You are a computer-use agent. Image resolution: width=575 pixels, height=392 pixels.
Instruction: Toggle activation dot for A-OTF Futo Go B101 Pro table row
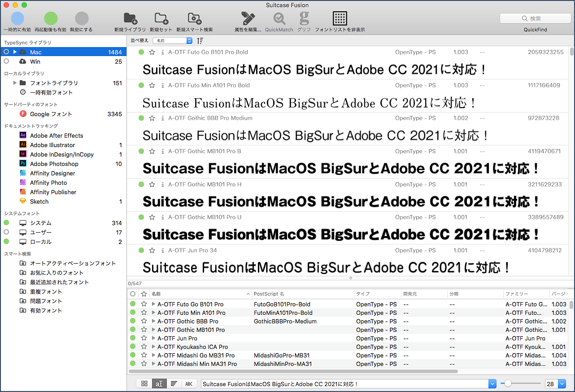(133, 304)
